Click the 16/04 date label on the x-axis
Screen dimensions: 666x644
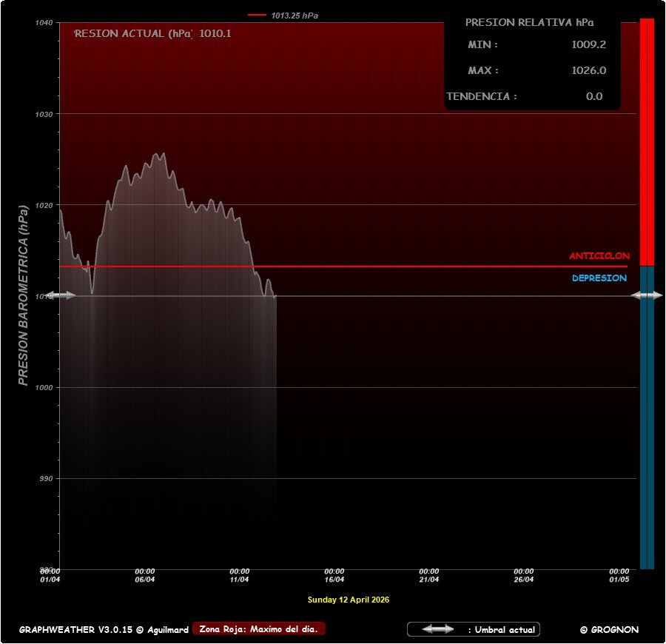point(334,580)
